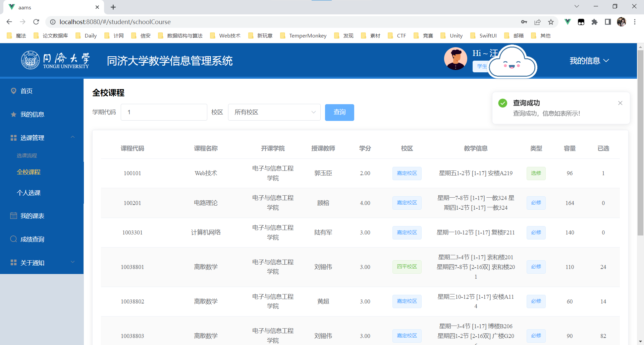This screenshot has width=644, height=345.
Task: Click the grid icon beside 选课管理
Action: click(13, 138)
